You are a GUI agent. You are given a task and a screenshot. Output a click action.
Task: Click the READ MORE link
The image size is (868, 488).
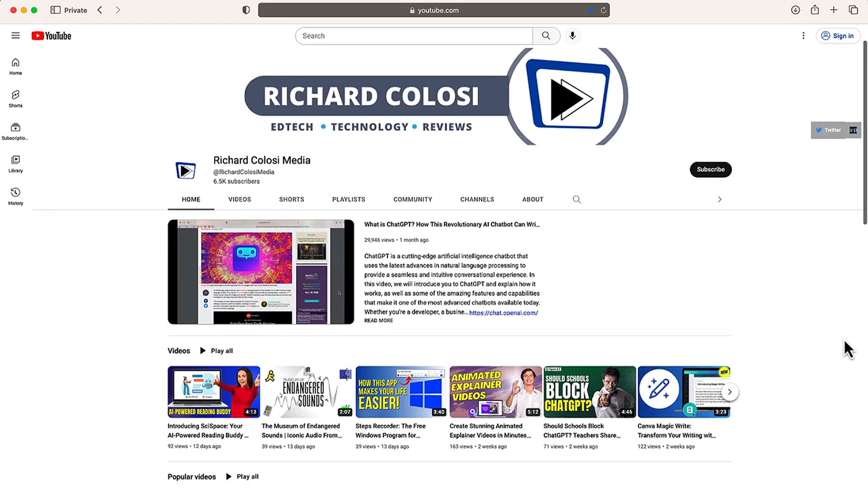tap(378, 320)
